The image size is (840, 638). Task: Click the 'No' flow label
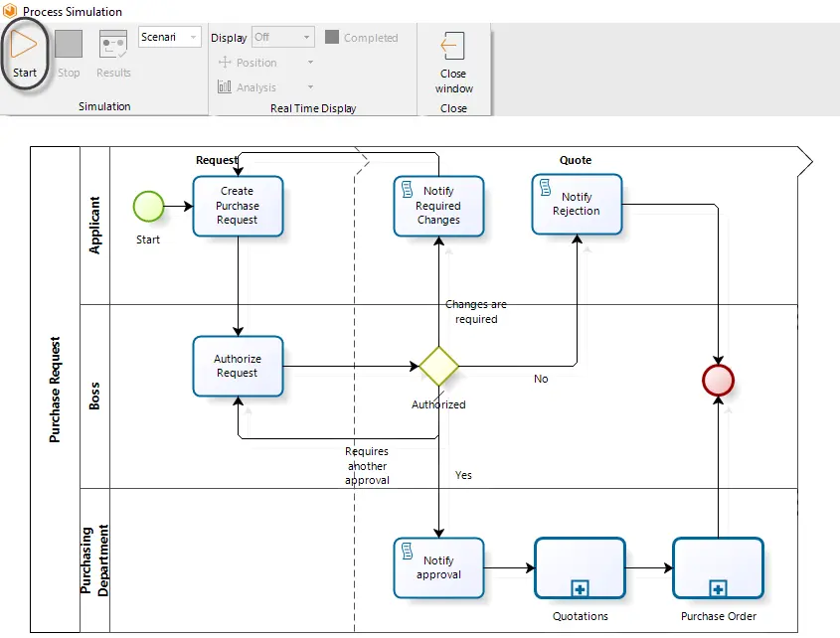pyautogui.click(x=541, y=379)
